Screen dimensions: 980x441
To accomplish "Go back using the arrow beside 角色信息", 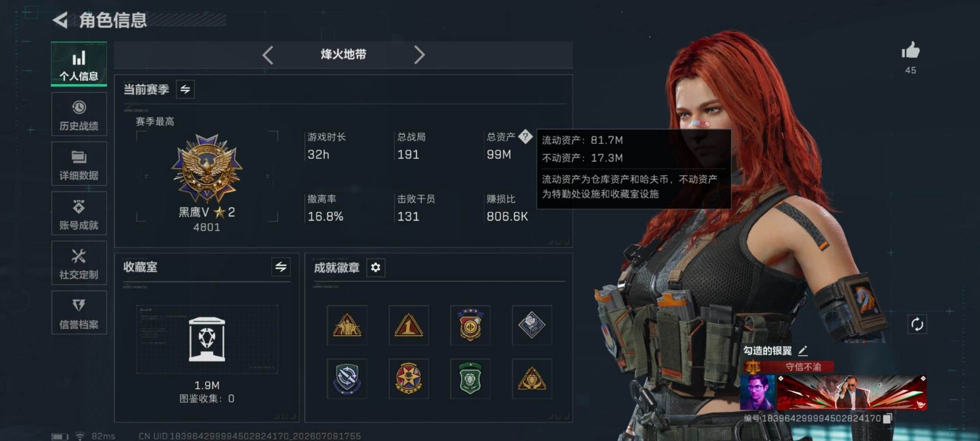I will (60, 20).
